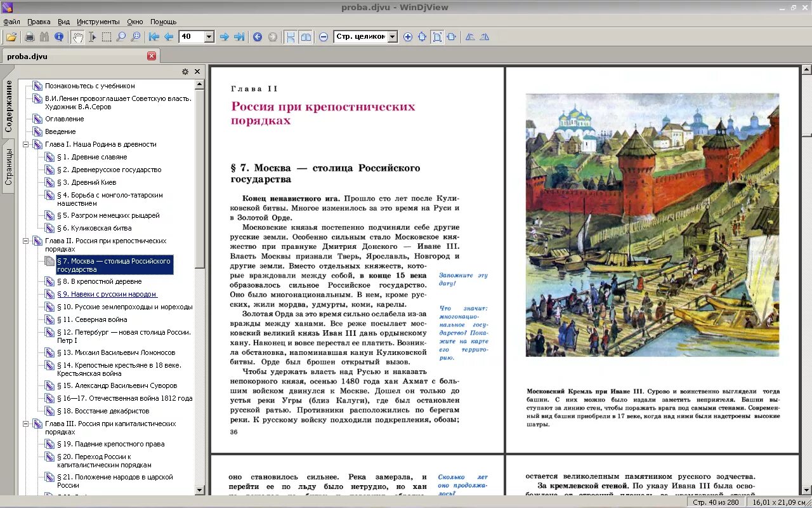This screenshot has width=812, height=508.
Task: Open a file with the folder icon
Action: pyautogui.click(x=11, y=37)
